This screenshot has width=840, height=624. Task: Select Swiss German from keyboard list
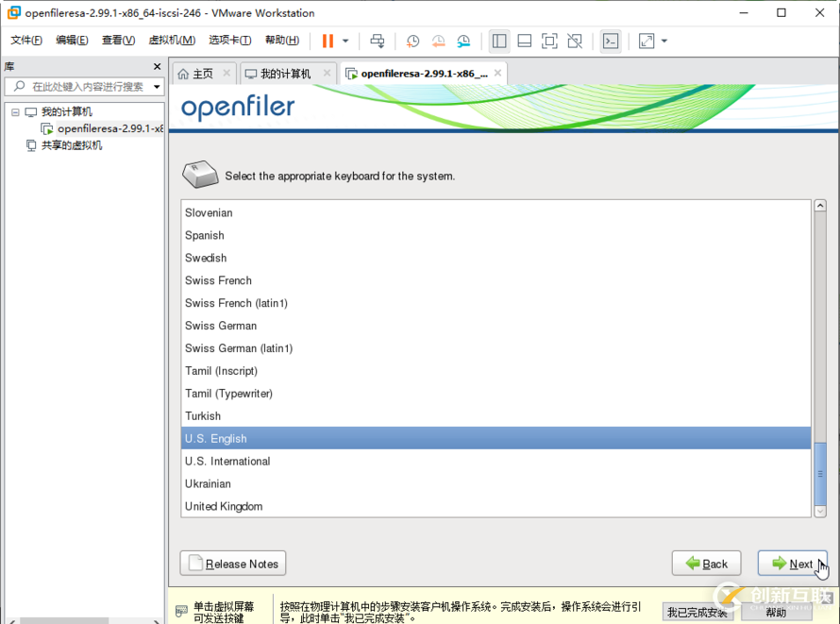pyautogui.click(x=221, y=326)
